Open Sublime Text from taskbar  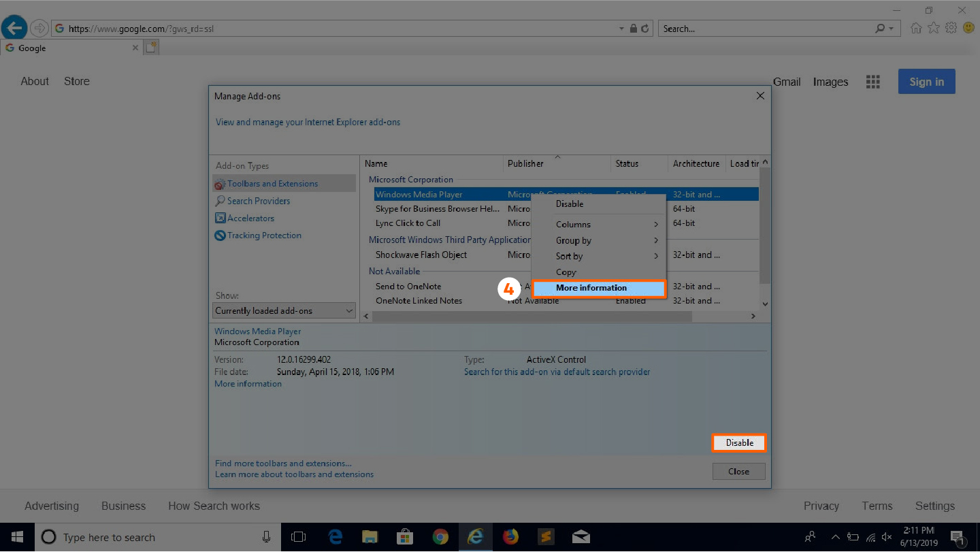pyautogui.click(x=546, y=537)
